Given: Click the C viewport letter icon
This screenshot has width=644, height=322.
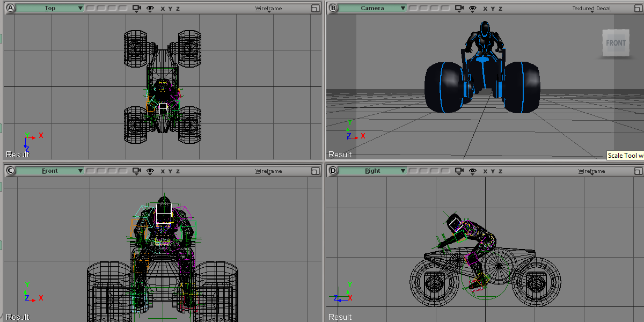Looking at the screenshot, I should pyautogui.click(x=11, y=171).
